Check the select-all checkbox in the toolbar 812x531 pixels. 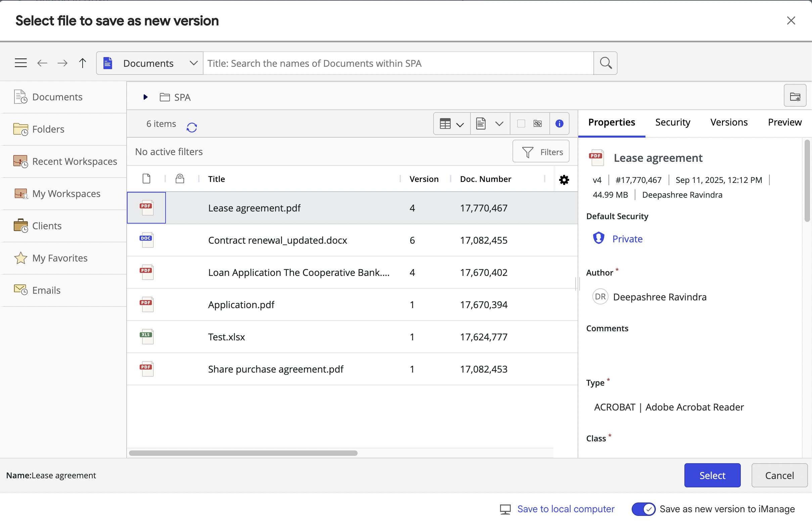click(x=521, y=124)
